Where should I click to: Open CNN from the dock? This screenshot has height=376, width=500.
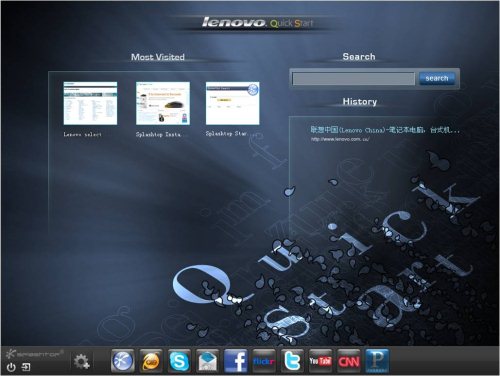coord(349,361)
